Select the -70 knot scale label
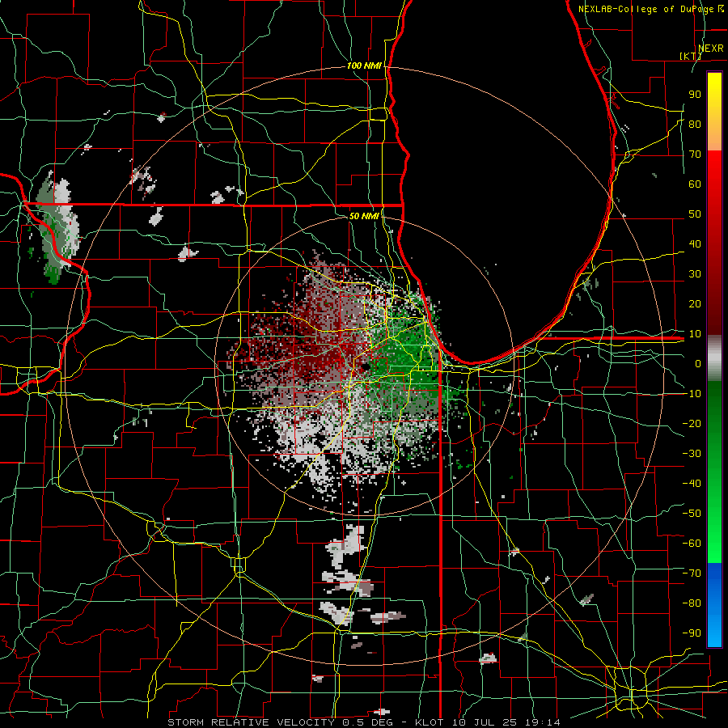Image resolution: width=728 pixels, height=728 pixels. tap(692, 574)
